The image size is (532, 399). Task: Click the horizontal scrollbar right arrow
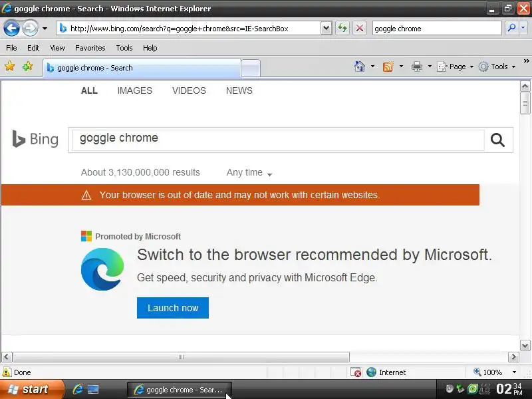(513, 357)
